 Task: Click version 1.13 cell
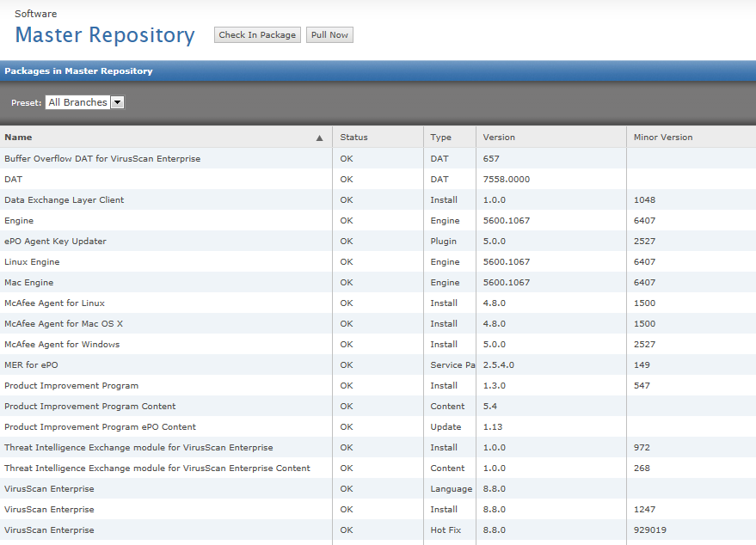coord(493,427)
